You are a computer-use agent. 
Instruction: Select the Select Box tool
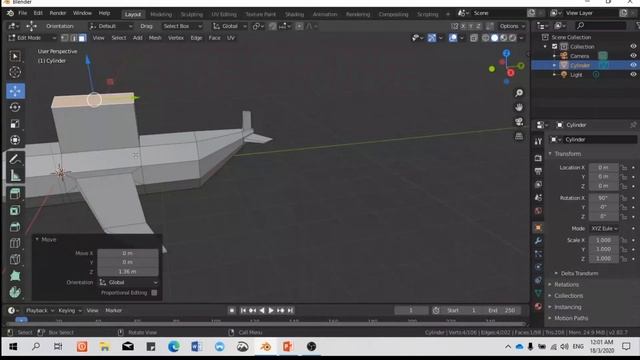[15, 56]
